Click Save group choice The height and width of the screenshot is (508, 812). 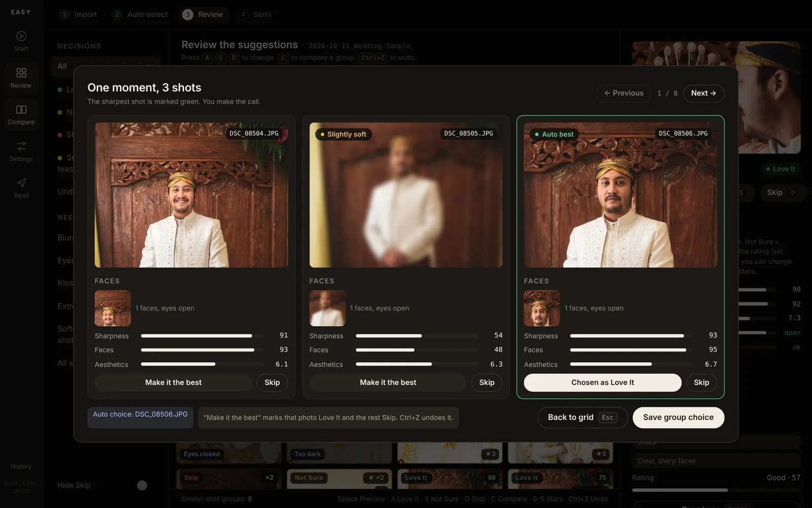point(678,418)
